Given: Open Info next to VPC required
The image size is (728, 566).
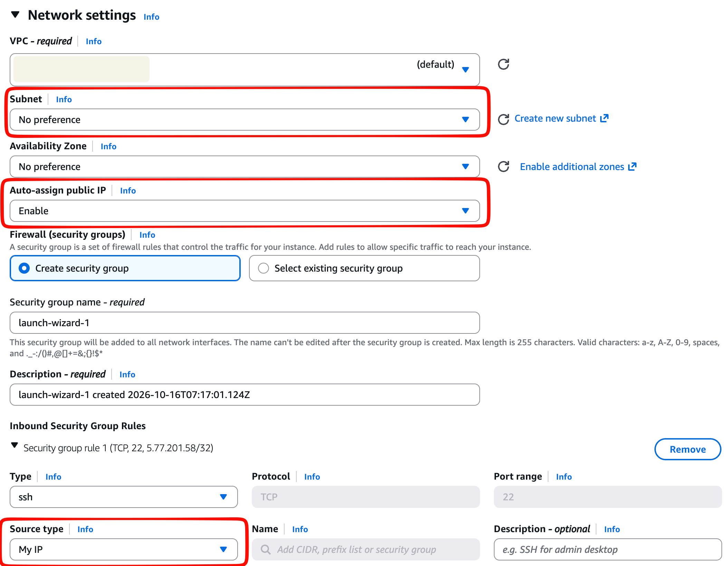Looking at the screenshot, I should point(94,41).
